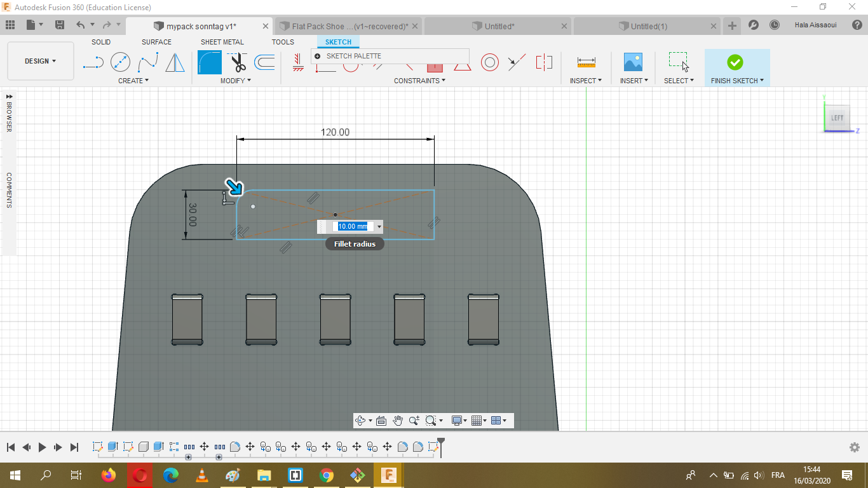The image size is (868, 488).
Task: Click the Insert image icon
Action: tap(633, 62)
